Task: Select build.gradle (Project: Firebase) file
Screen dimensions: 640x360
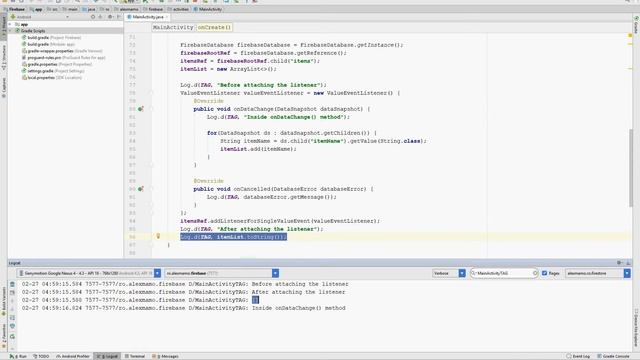Action: [51, 38]
